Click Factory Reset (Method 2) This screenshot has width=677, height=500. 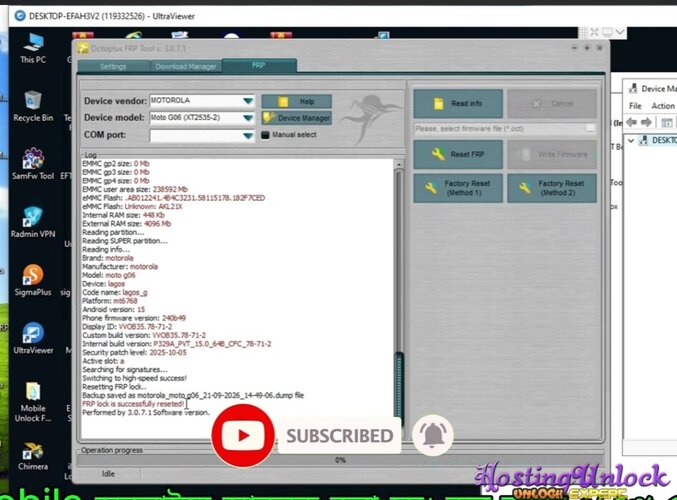pyautogui.click(x=552, y=188)
